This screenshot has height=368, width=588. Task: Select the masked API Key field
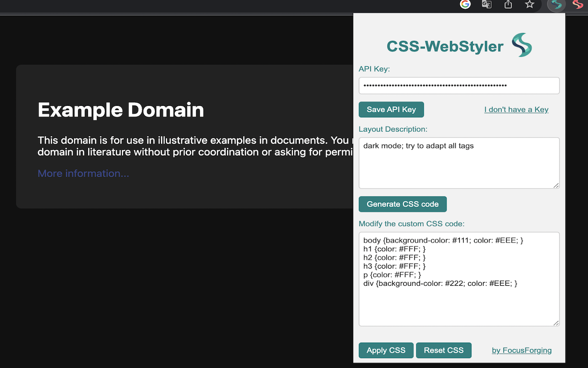coord(459,85)
